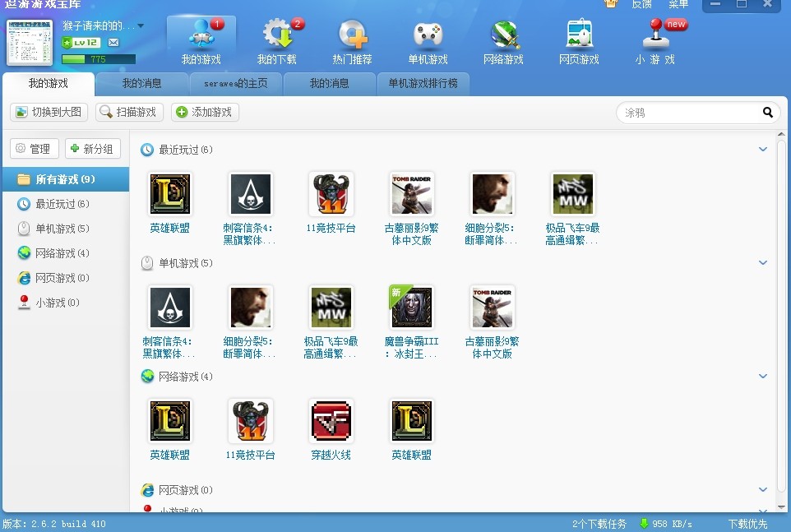Select 网络游戏 (4) in sidebar
The image size is (791, 532).
click(x=66, y=253)
